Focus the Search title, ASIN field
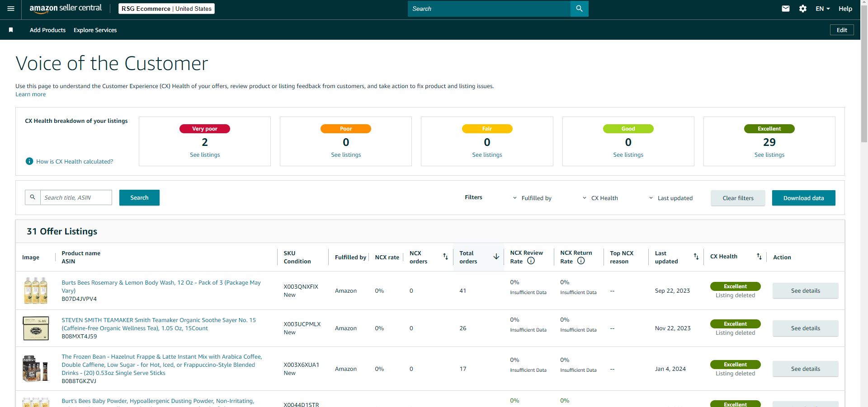This screenshot has width=868, height=407. coord(76,197)
